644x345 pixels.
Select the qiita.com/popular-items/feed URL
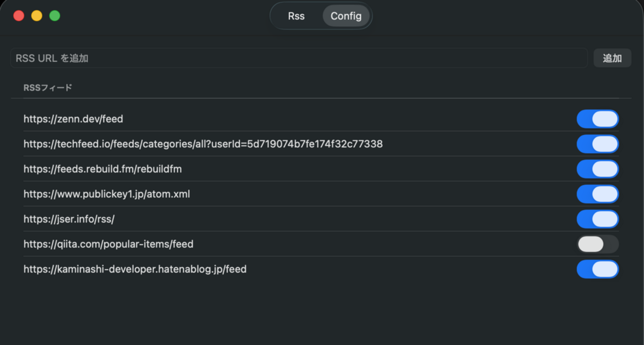108,244
